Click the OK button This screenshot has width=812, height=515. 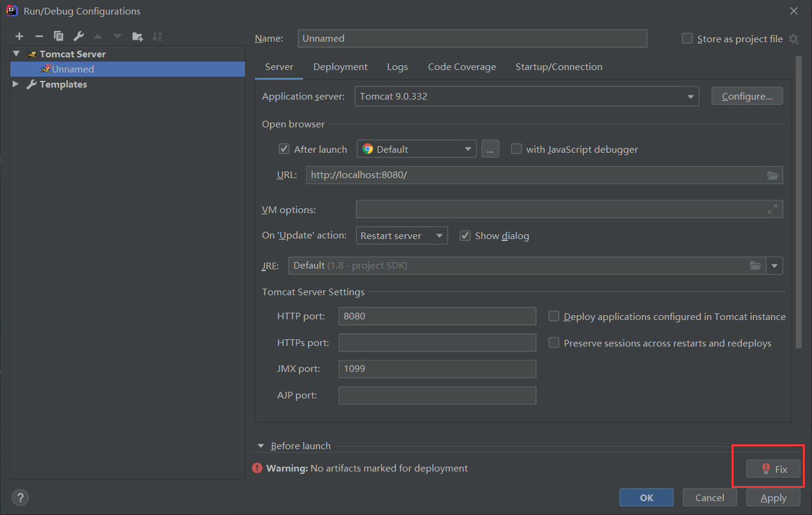pyautogui.click(x=647, y=497)
